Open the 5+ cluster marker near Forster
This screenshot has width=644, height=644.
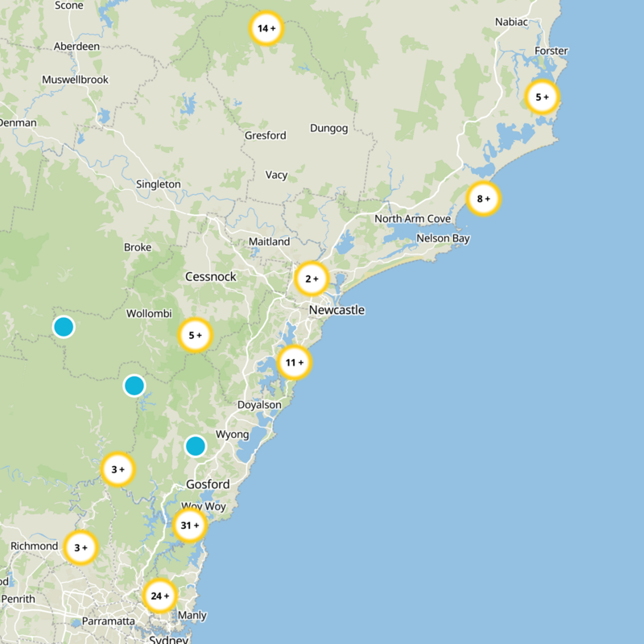pos(542,97)
